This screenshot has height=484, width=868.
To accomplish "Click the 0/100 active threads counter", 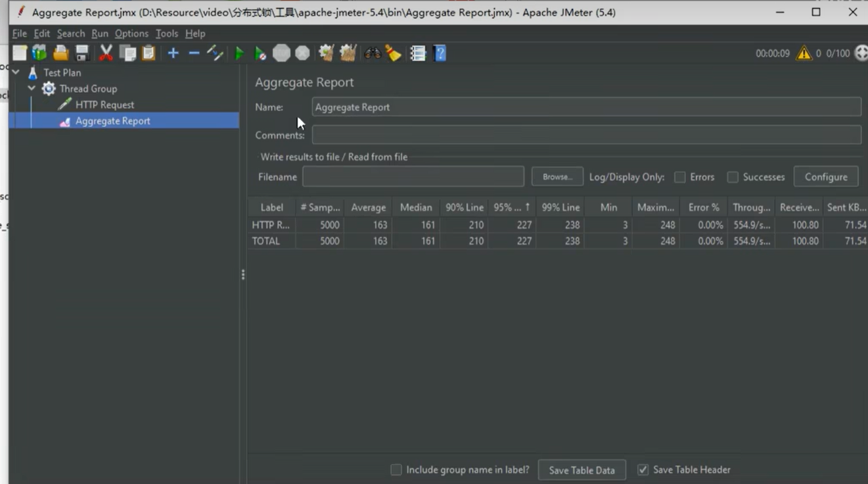I will [838, 53].
